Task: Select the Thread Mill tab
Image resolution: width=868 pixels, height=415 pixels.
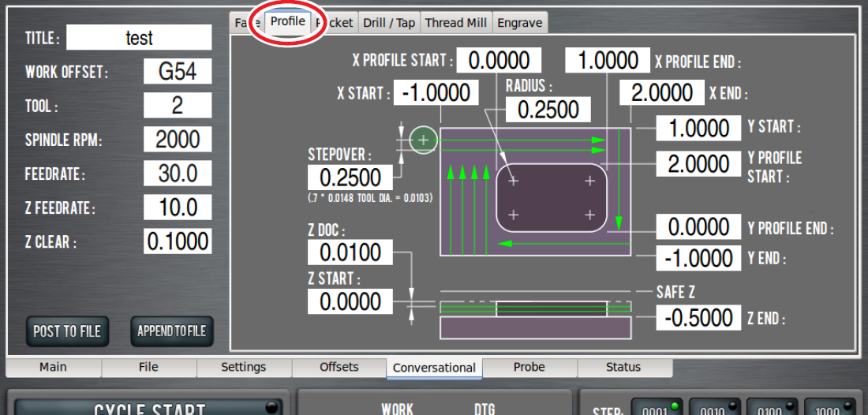Action: (x=455, y=23)
